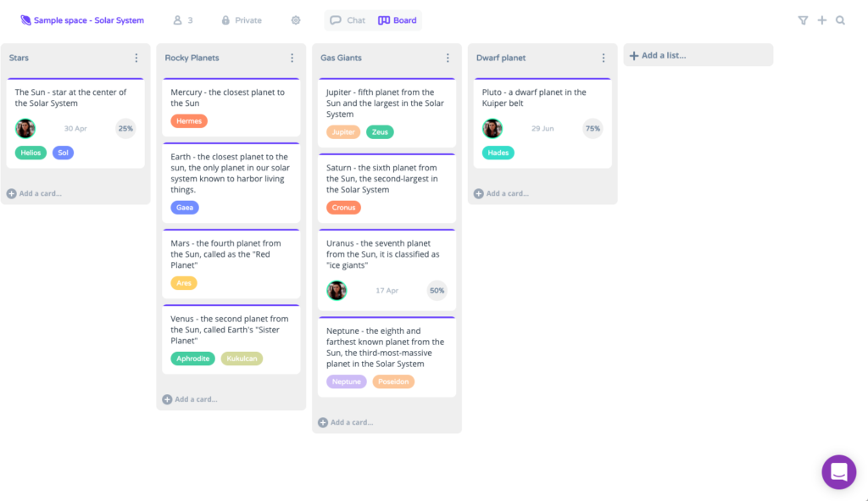This screenshot has height=501, width=868.
Task: Open search with the magnifier icon
Action: (x=840, y=19)
